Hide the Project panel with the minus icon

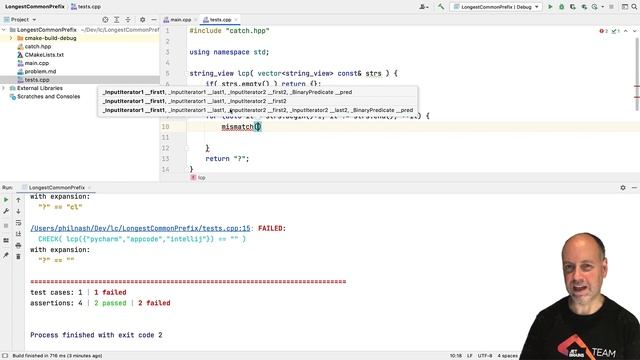[154, 20]
